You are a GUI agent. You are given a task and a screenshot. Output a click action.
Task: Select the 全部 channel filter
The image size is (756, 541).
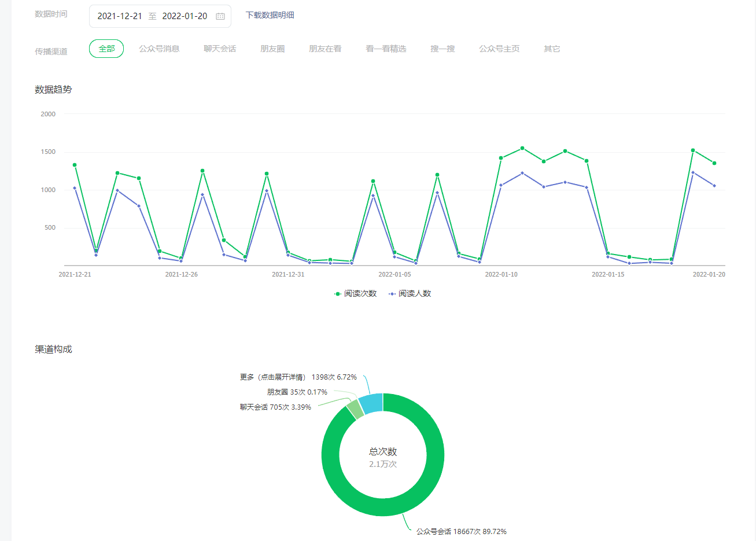pyautogui.click(x=106, y=49)
